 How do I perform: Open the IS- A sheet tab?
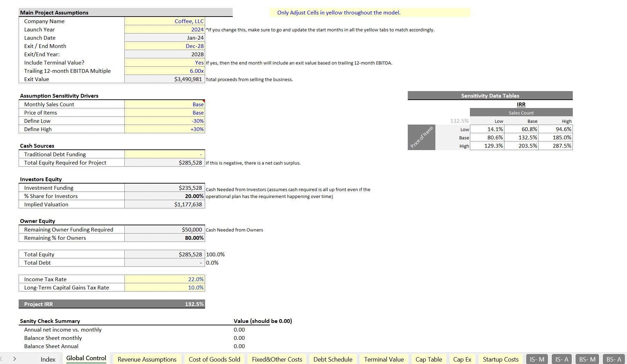point(562,359)
